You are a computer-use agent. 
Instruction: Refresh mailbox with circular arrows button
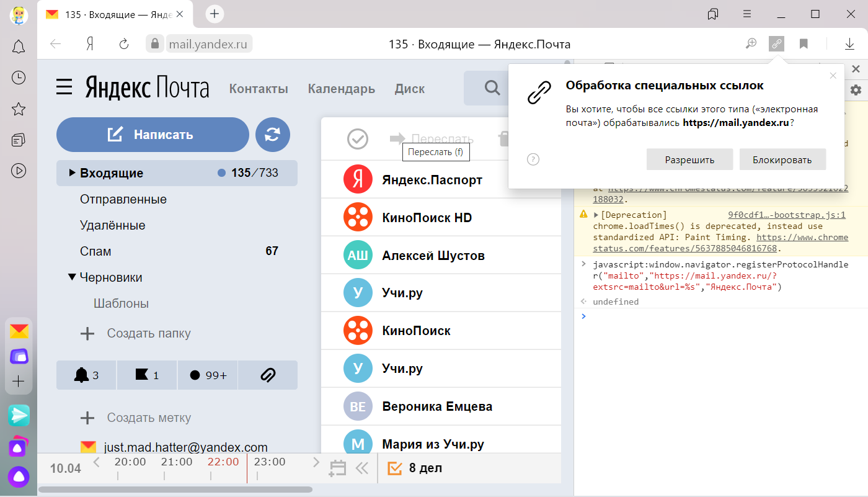(273, 135)
